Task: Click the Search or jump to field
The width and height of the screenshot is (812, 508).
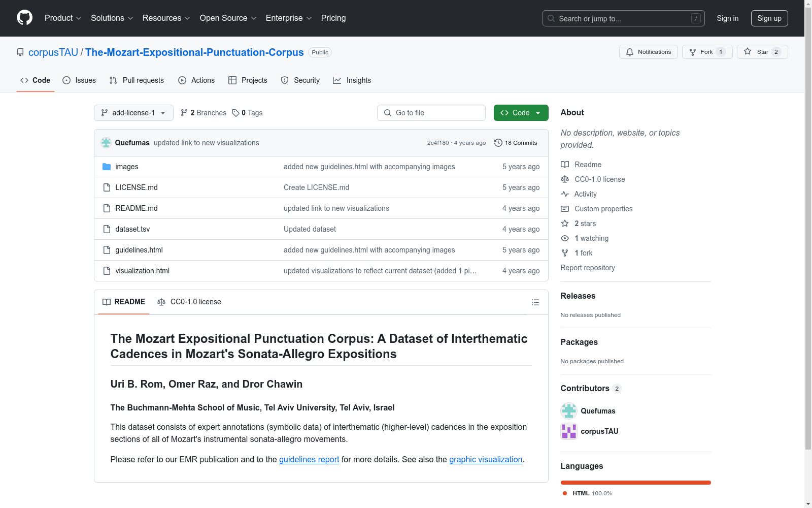Action: coord(624,18)
